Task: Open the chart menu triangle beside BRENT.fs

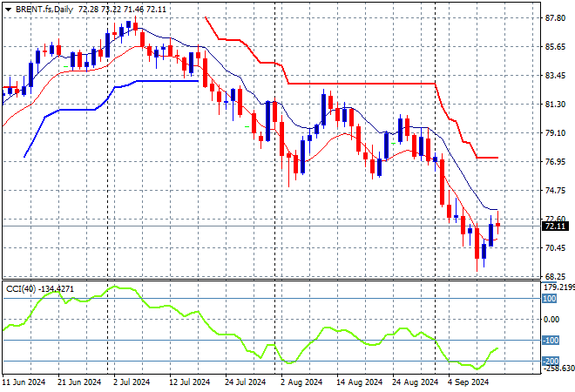Action: (x=8, y=10)
